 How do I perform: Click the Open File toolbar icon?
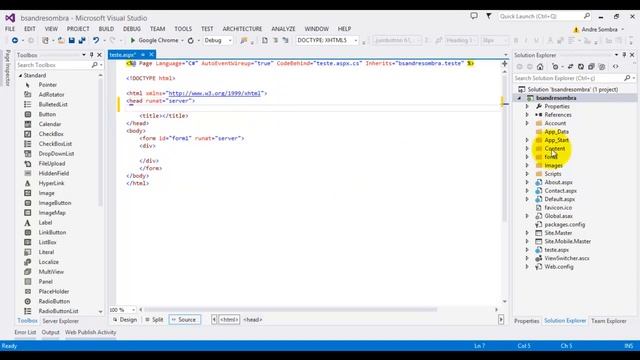coord(61,40)
